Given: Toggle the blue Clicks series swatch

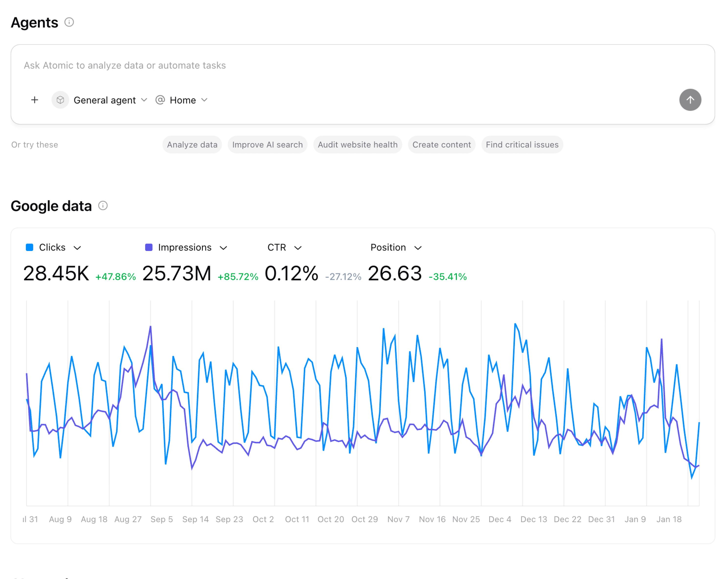Looking at the screenshot, I should click(29, 247).
